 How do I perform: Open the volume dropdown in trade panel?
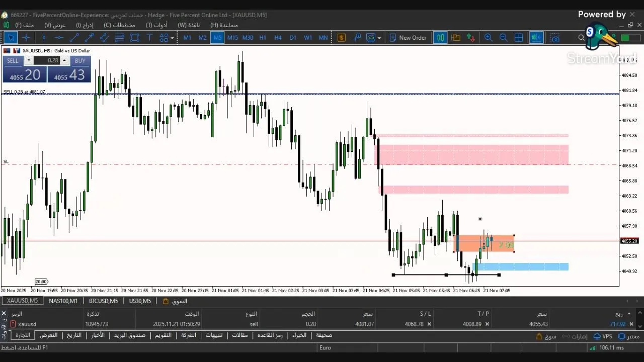29,60
